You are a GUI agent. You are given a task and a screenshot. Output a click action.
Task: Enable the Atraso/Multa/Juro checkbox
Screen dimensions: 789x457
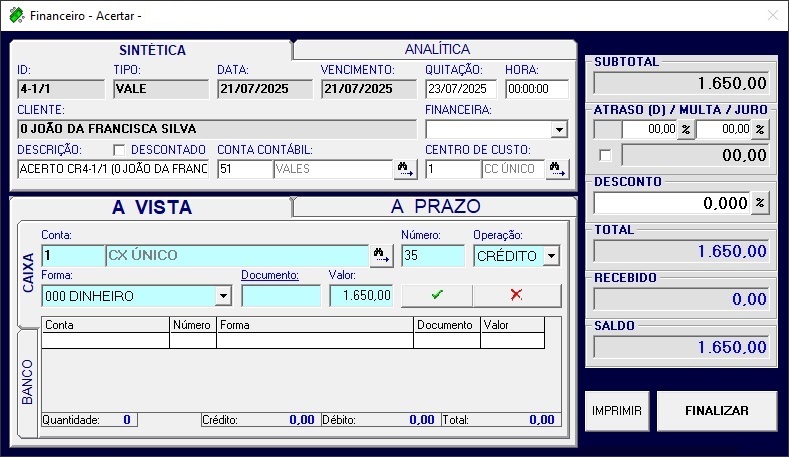tap(605, 155)
